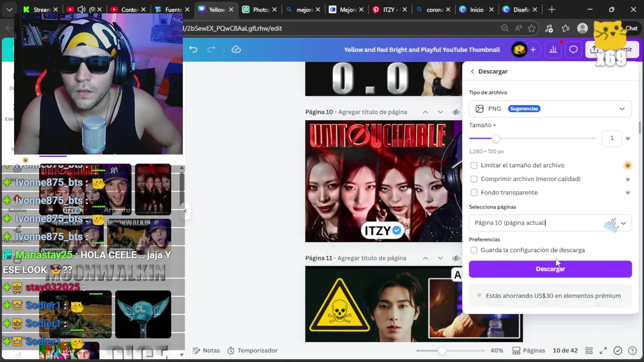Open the browser profile avatar
Screen dimensions: 644x362
pyautogui.click(x=583, y=28)
